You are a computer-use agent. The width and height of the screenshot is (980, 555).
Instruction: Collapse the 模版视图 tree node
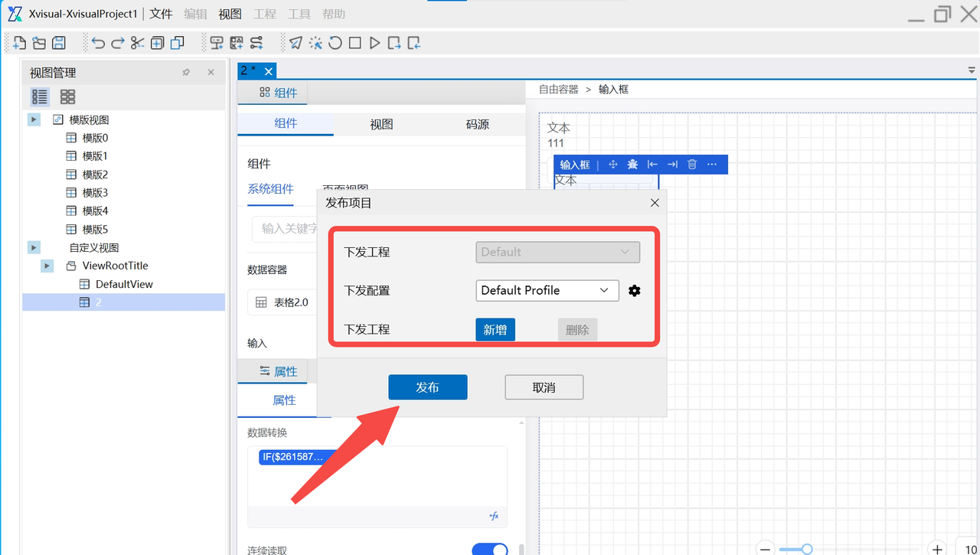click(x=34, y=119)
